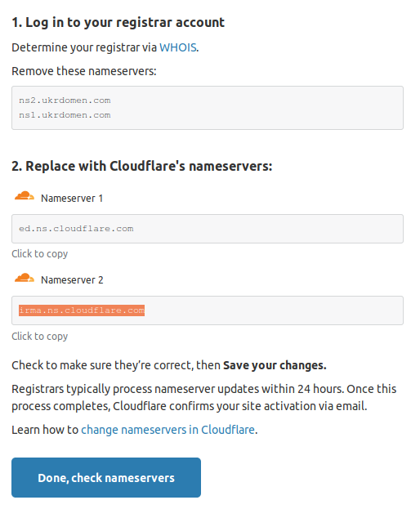420x518 pixels.
Task: Click the Replace with Cloudflare's nameservers heading
Action: click(141, 166)
